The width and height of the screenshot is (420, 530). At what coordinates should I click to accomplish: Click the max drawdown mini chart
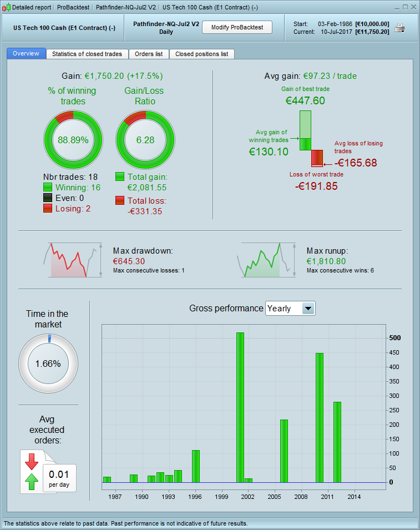73,260
